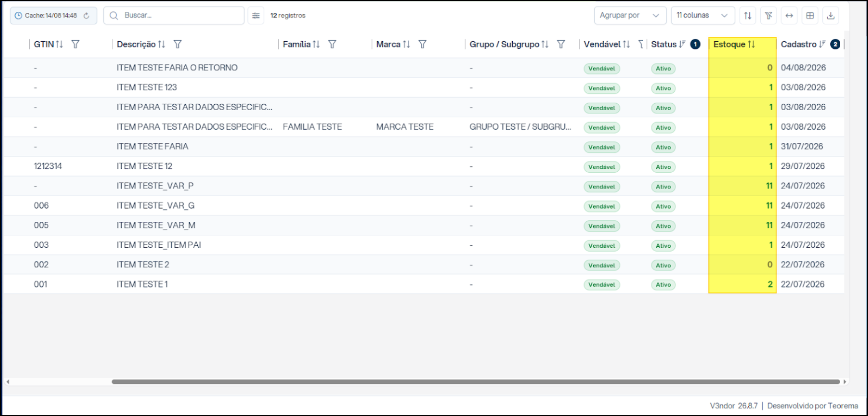Open the filter settings icon beside search
Screen dimensions: 868x416
click(256, 15)
